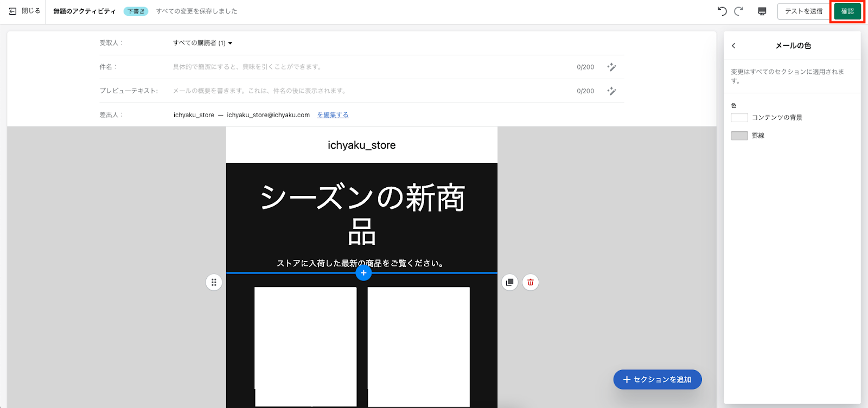Screen dimensions: 868x408
Task: Switch to desktop preview icon
Action: pos(762,11)
